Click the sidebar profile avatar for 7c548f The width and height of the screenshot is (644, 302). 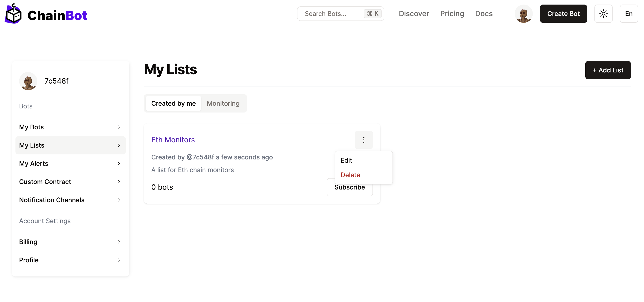[28, 81]
